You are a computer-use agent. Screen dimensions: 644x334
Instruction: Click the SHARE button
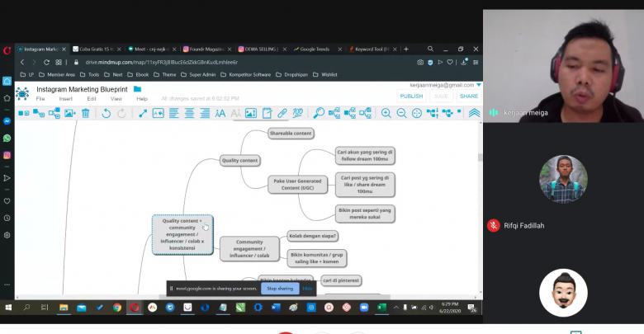click(469, 96)
